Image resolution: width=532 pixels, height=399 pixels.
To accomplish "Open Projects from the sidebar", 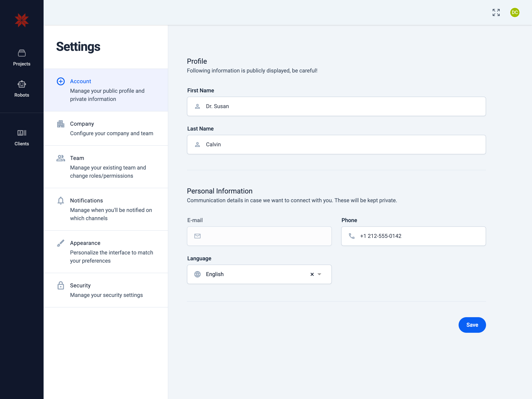I will [22, 58].
